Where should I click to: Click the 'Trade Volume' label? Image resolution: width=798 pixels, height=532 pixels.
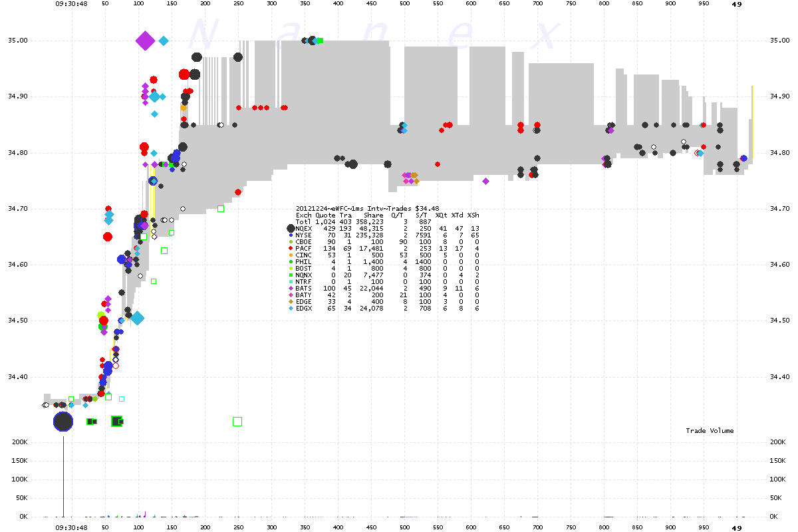pos(710,431)
